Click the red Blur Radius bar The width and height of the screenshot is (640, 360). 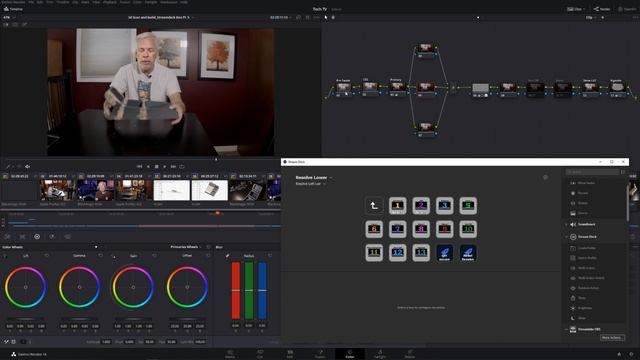tap(236, 291)
